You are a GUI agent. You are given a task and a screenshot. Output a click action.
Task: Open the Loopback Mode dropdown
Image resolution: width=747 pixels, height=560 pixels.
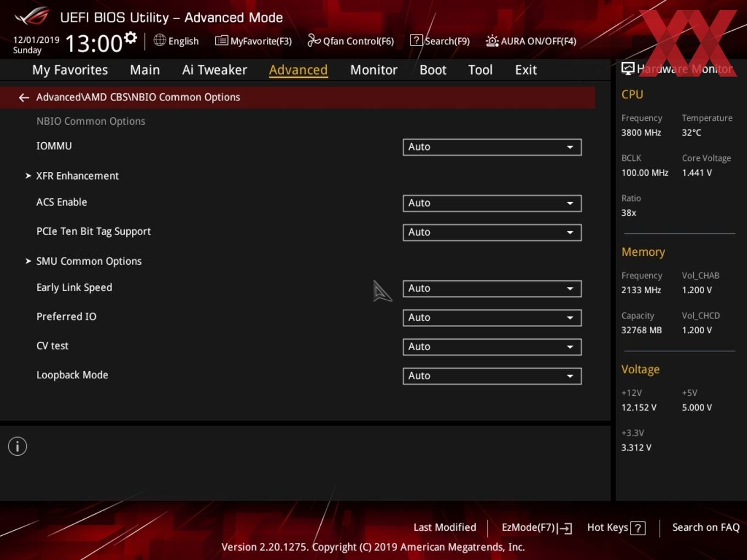[x=492, y=376]
